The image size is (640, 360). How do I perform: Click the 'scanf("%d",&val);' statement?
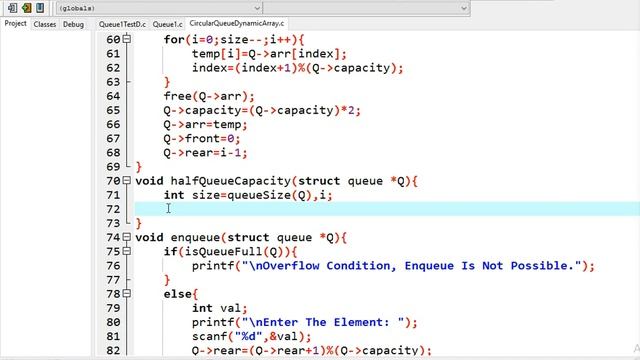coord(251,336)
